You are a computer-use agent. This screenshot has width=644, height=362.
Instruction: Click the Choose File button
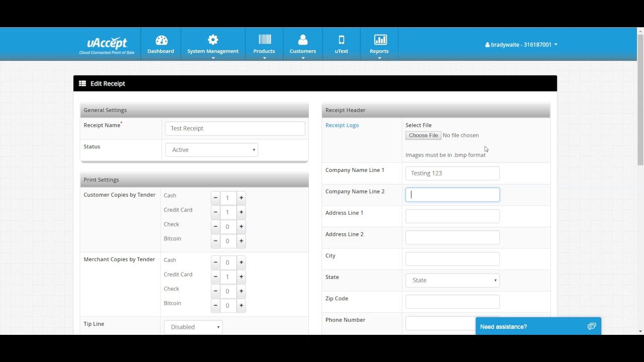coord(423,135)
